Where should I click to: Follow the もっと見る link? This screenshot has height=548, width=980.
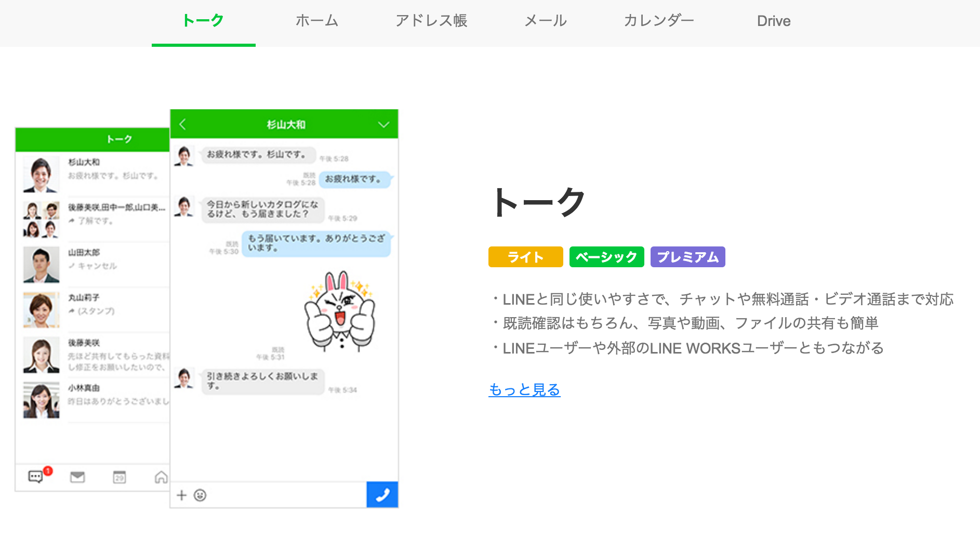click(524, 389)
